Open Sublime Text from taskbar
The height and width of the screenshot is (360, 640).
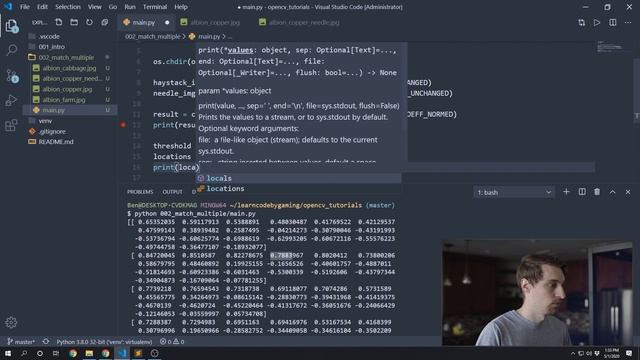[x=138, y=353]
